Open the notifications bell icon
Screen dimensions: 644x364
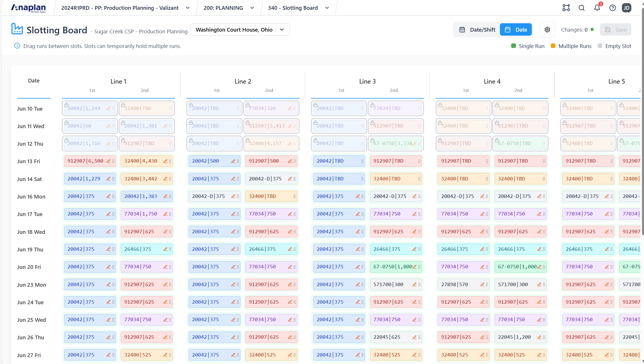point(597,8)
